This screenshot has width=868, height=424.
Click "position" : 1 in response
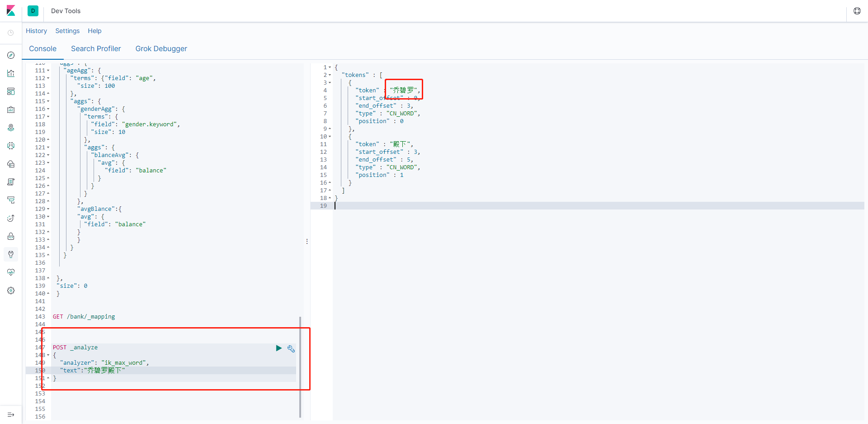379,175
